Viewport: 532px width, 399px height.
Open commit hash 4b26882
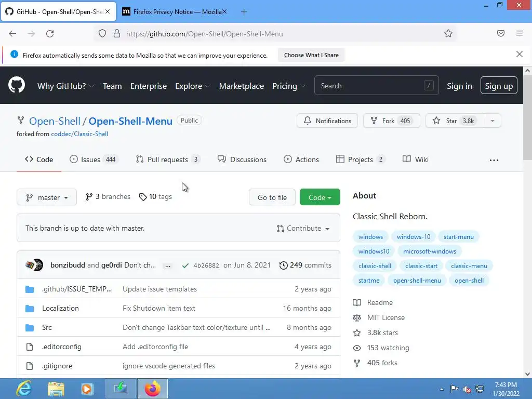pos(206,265)
